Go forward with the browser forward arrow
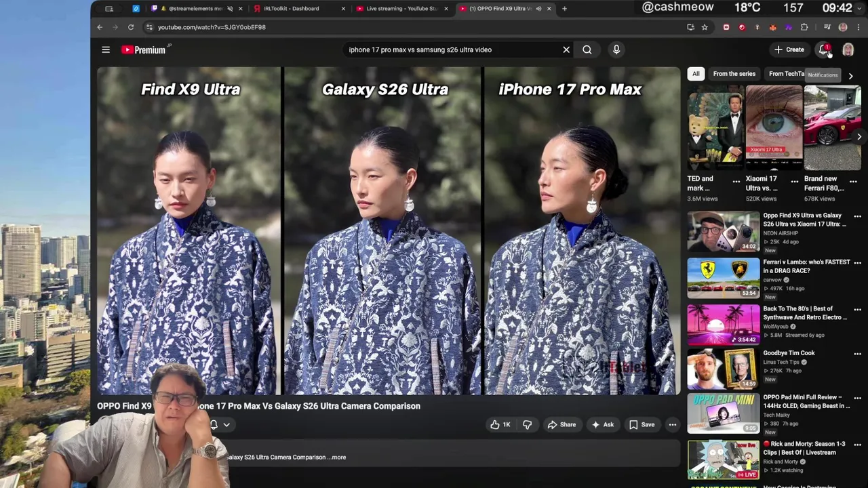868x488 pixels. [x=115, y=27]
